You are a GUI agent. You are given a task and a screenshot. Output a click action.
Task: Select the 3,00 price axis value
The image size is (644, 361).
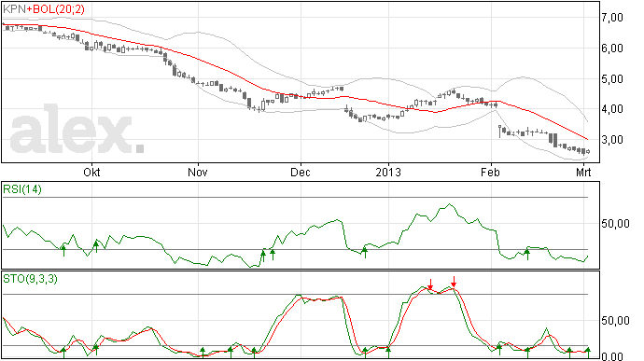tap(612, 140)
